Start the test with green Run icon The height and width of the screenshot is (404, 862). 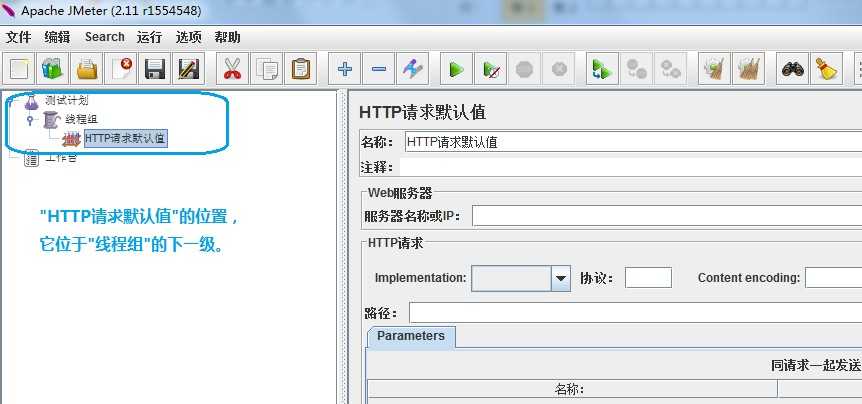coord(456,69)
